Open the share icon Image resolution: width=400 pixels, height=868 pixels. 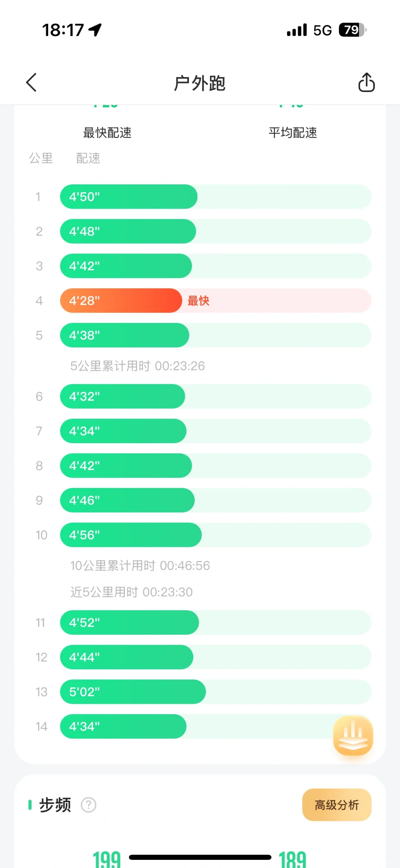point(366,82)
